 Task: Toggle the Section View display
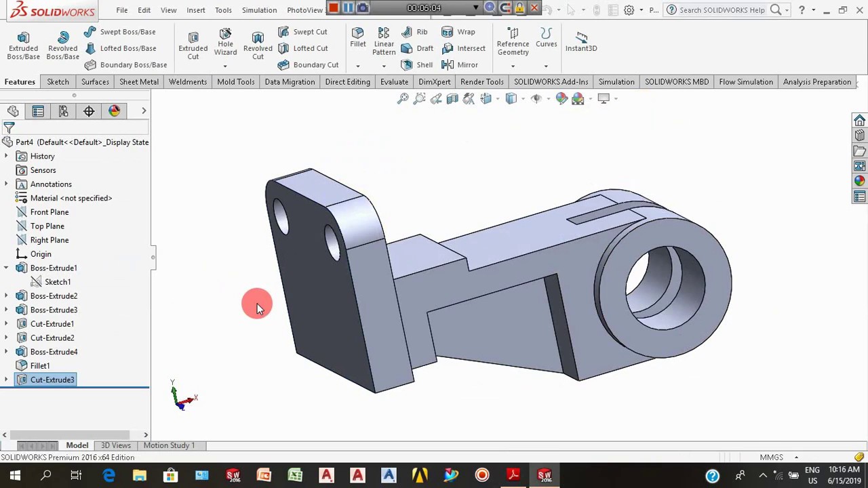click(452, 99)
